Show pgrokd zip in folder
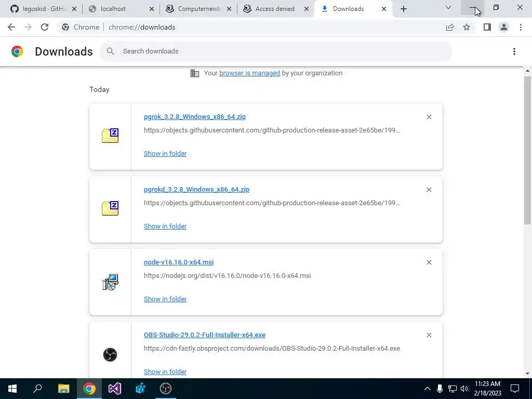Screen dimensions: 532x399 (x=165, y=227)
